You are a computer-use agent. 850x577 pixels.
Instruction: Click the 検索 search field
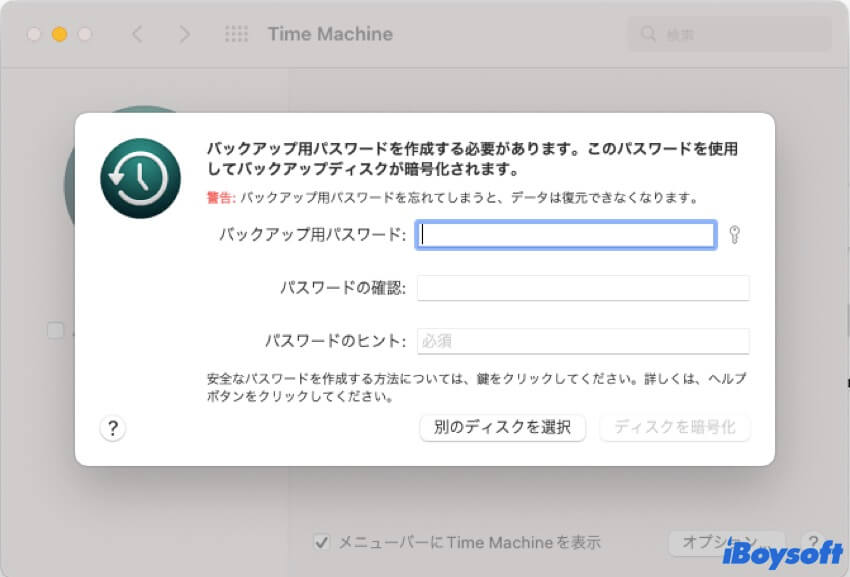[730, 33]
